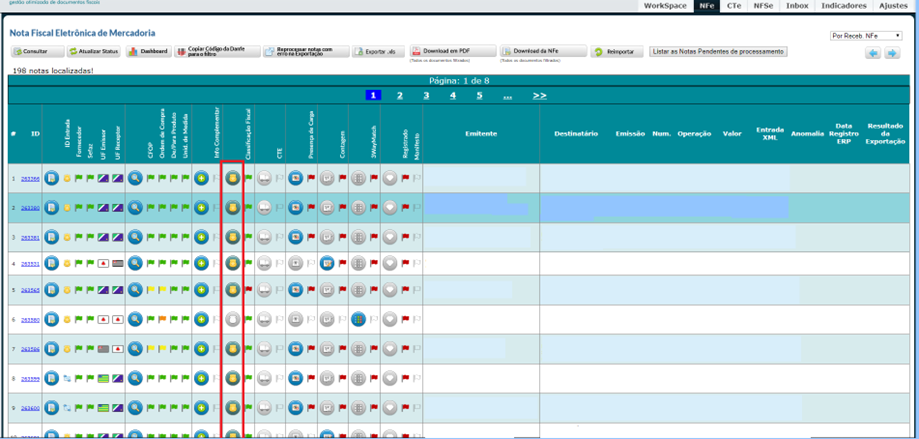This screenshot has width=919, height=439.
Task: Click the Contagem icon in row 4
Action: 327,264
